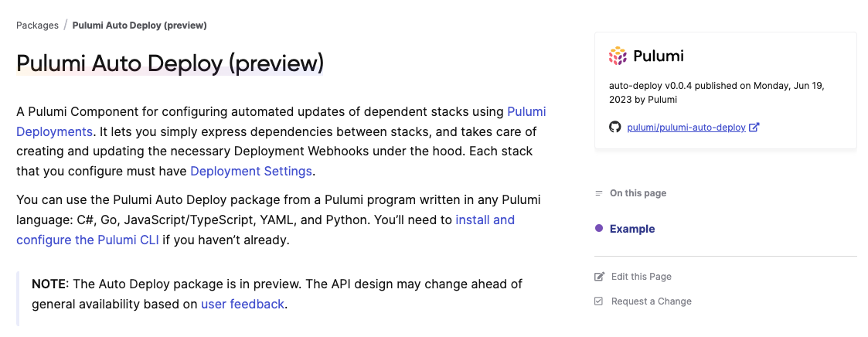Viewport: 868px width, 337px height.
Task: Click the On this page list icon
Action: point(598,193)
